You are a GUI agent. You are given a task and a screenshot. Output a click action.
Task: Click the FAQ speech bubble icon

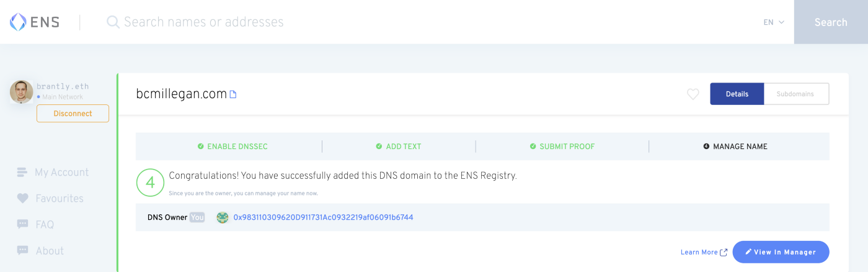(22, 224)
